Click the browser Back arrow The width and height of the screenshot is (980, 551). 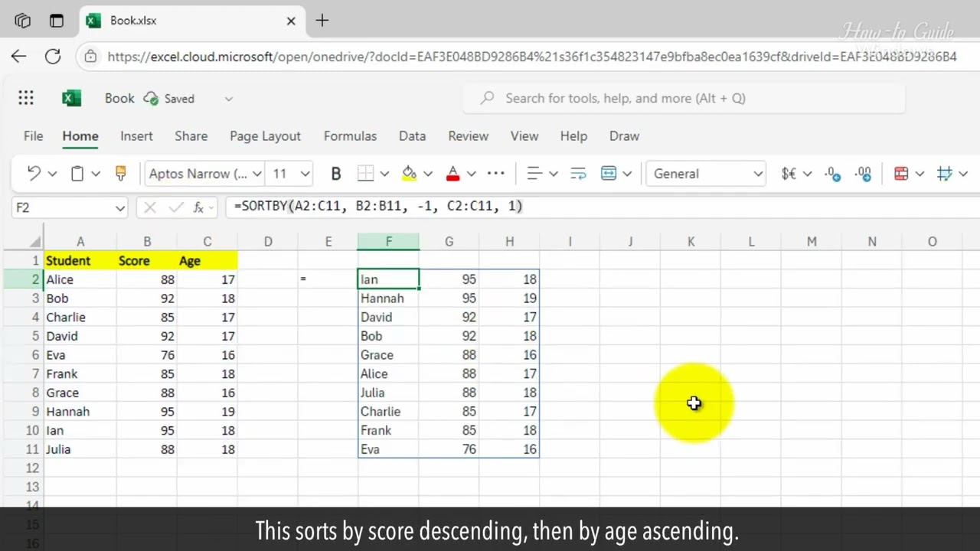click(18, 56)
